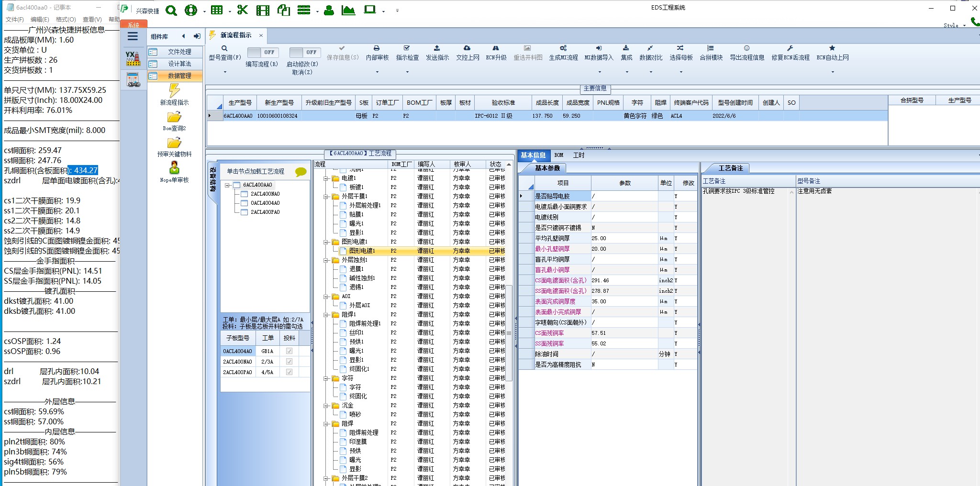Click the 型号查询 magnifier icon

click(224, 48)
